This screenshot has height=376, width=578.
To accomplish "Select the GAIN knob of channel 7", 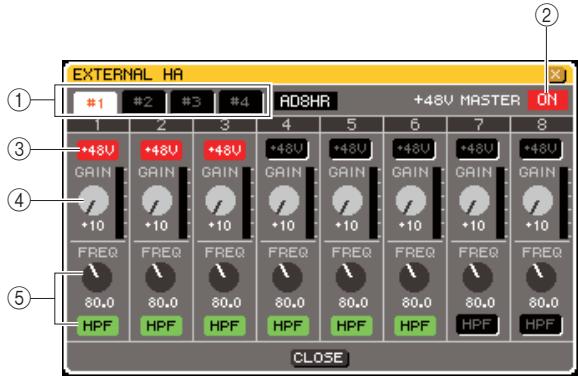I will (x=474, y=201).
